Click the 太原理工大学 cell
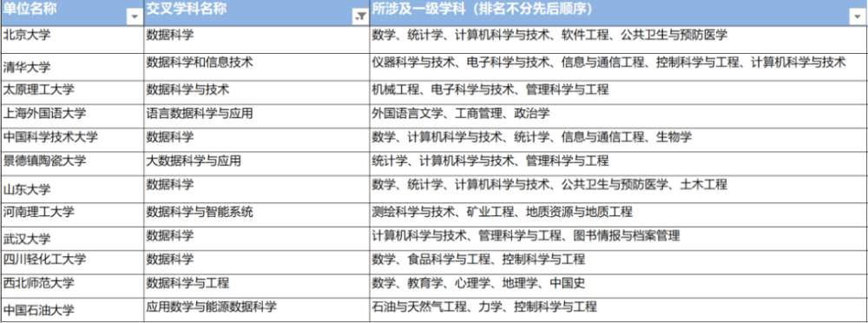Image resolution: width=868 pixels, height=323 pixels. point(72,92)
